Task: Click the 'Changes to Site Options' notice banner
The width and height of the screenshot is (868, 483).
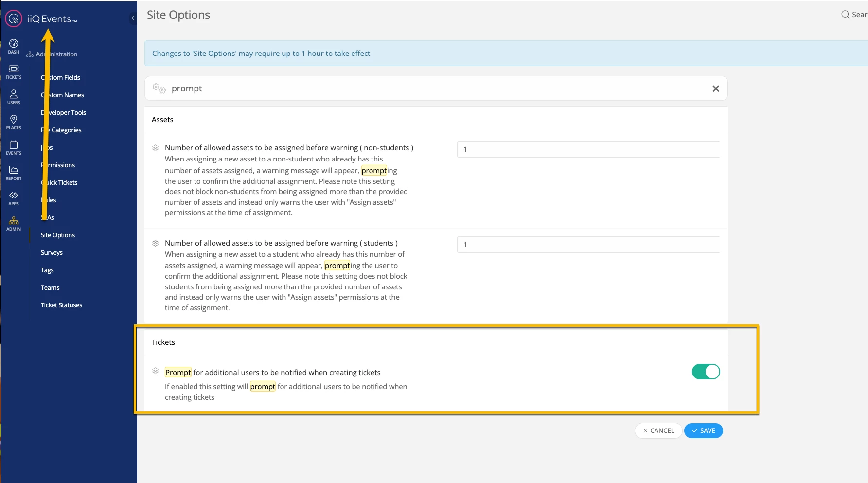Action: [506, 53]
